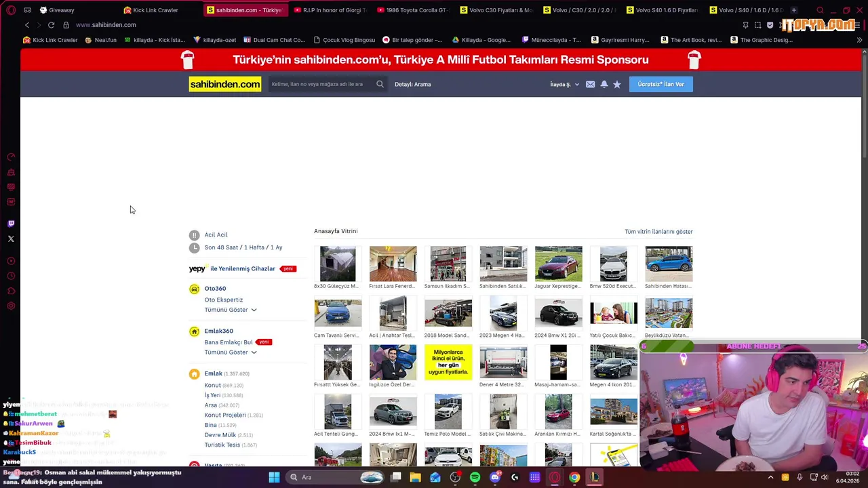Open the taskbar clock and date
The width and height of the screenshot is (868, 488).
click(848, 477)
